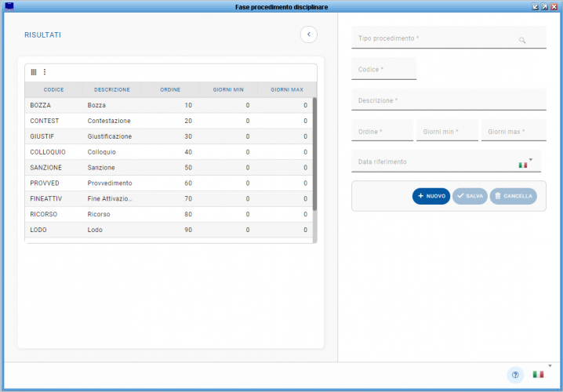Click the Italian flag in the footer
The height and width of the screenshot is (392, 563).
(x=539, y=375)
